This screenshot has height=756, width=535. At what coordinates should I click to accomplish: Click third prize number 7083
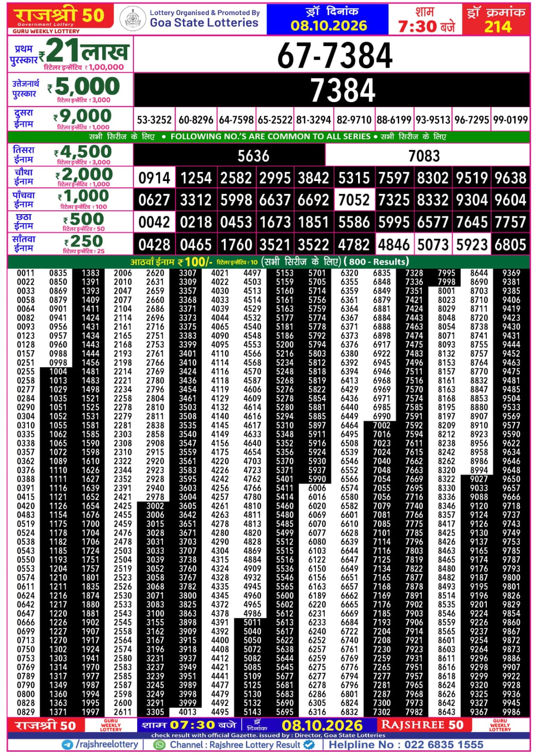(424, 156)
